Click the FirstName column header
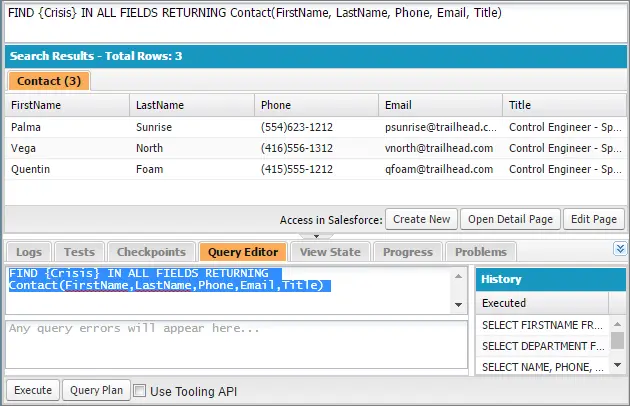 (x=67, y=105)
